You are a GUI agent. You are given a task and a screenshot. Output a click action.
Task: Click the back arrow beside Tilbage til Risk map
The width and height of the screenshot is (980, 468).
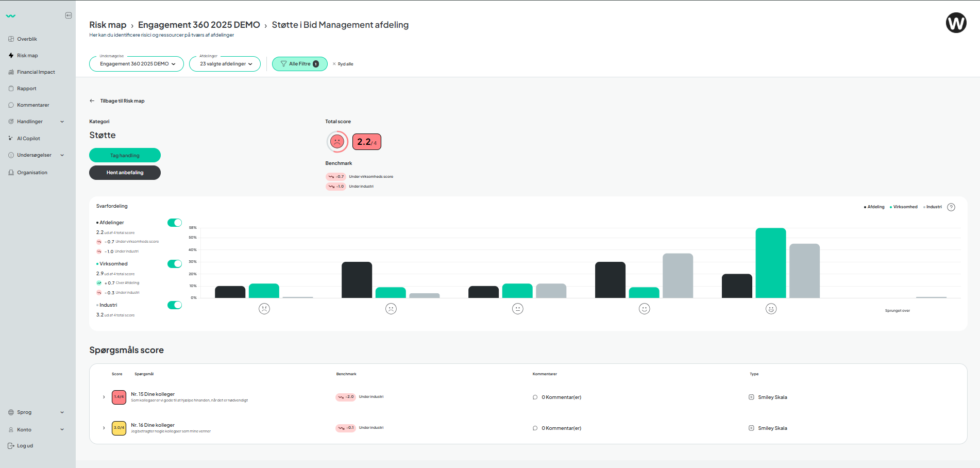pos(92,101)
